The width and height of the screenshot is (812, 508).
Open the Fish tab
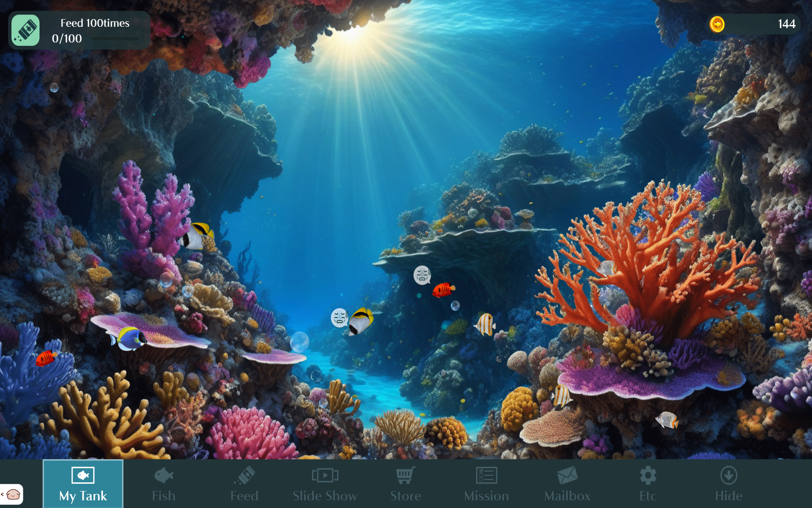click(x=164, y=483)
